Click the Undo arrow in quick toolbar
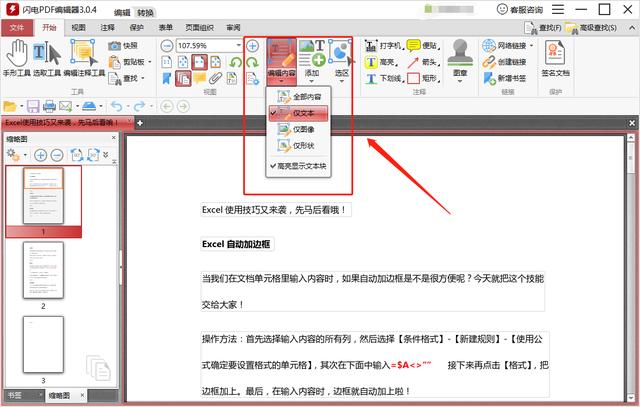Image resolution: width=640 pixels, height=407 pixels. [117, 107]
